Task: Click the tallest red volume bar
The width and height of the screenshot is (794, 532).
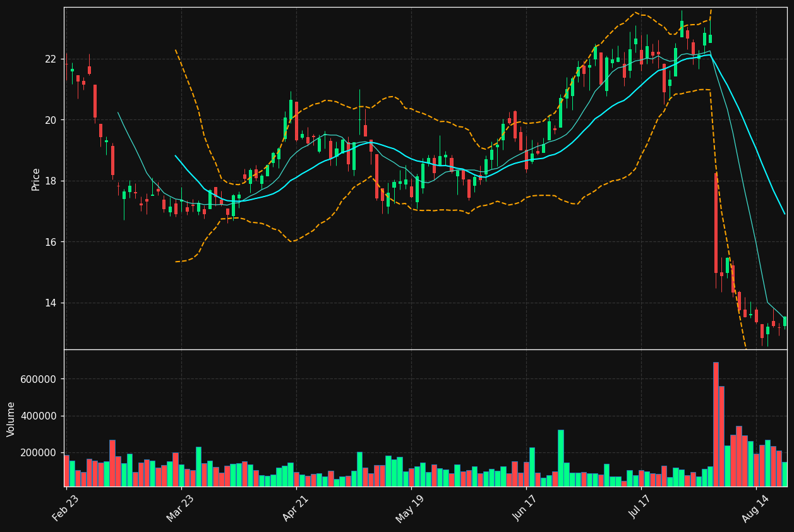Action: tap(716, 424)
